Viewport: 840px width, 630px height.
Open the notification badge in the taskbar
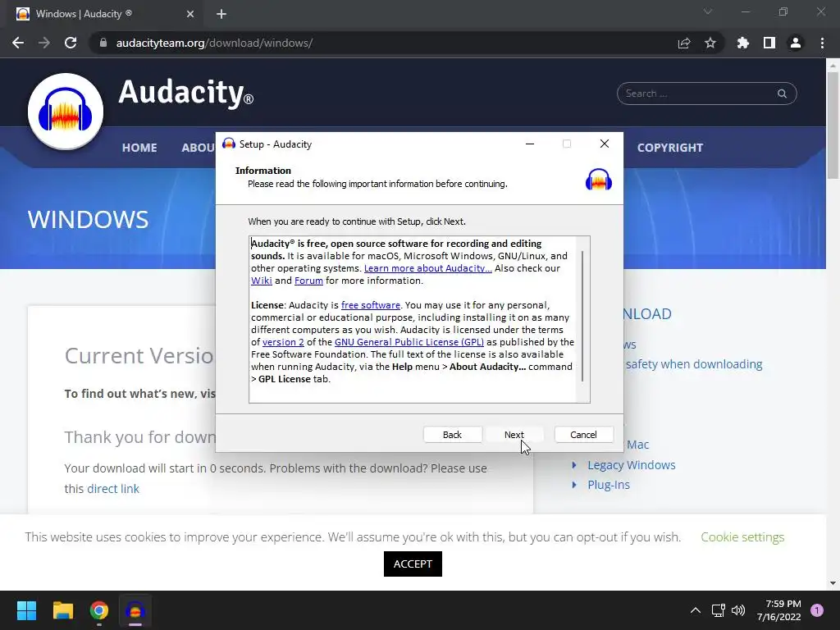click(817, 610)
